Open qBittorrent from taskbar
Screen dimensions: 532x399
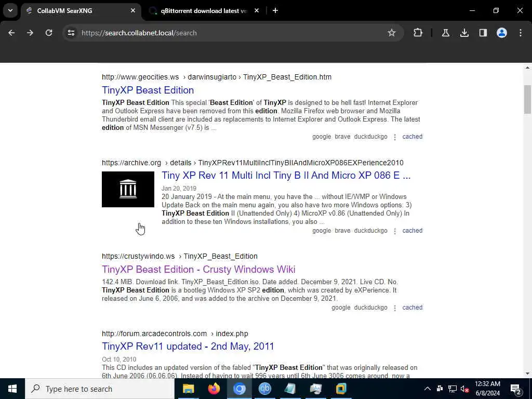tap(264, 389)
